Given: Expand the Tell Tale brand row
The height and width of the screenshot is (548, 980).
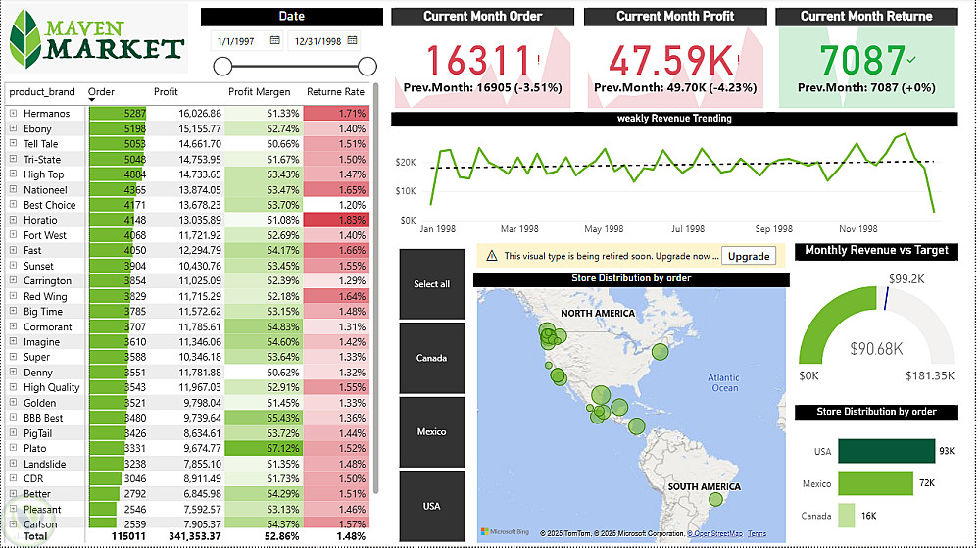Looking at the screenshot, I should pos(13,144).
